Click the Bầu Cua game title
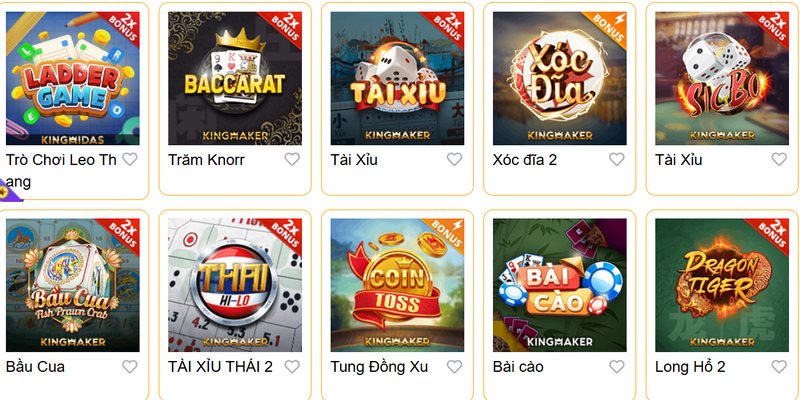This screenshot has height=400, width=800. [x=35, y=367]
